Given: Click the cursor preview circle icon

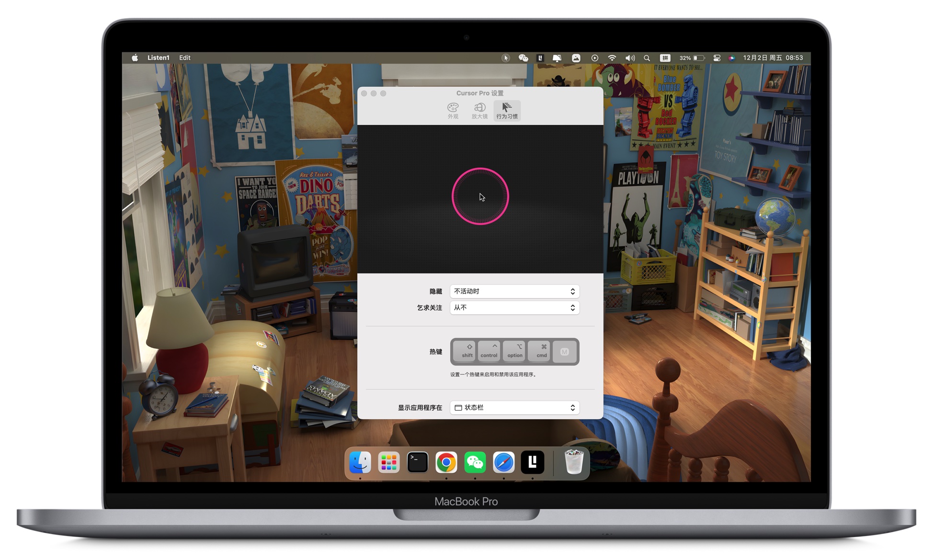Looking at the screenshot, I should pos(480,196).
